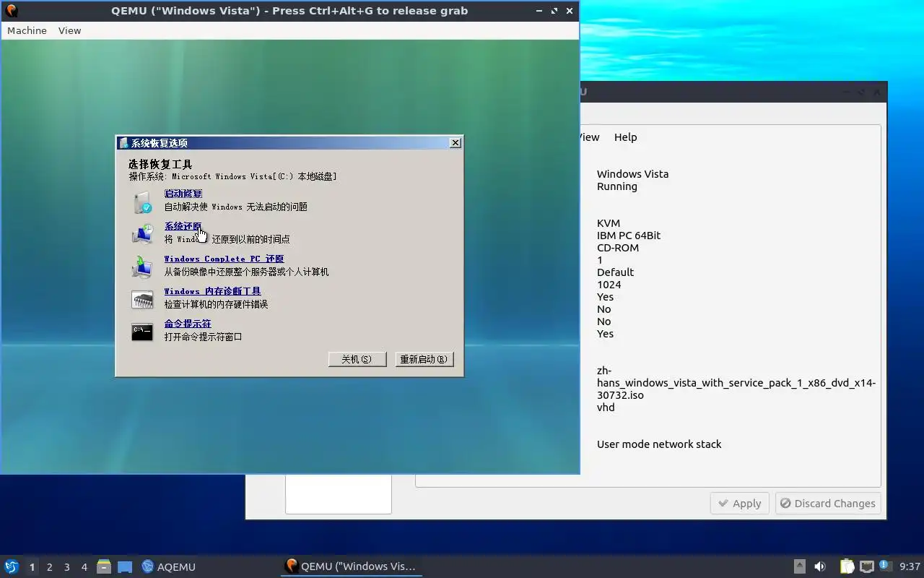This screenshot has height=578, width=924.
Task: Switch to workspace 4 in the pager
Action: pos(84,567)
